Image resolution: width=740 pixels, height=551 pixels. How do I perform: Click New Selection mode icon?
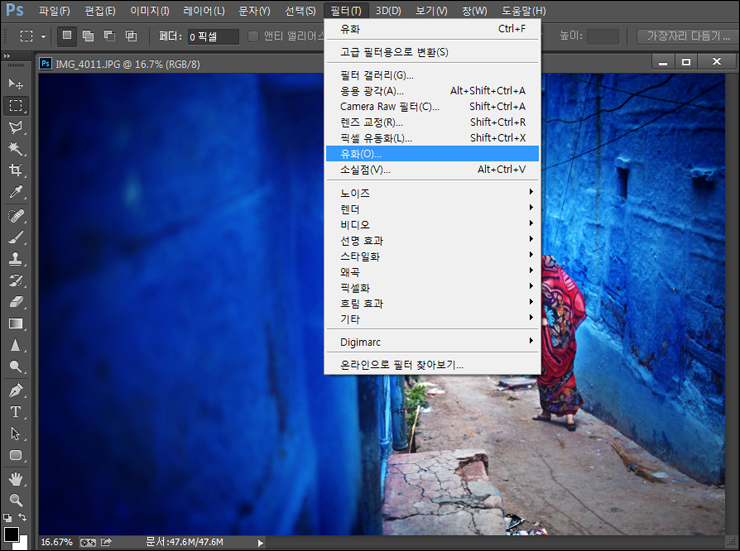(x=67, y=36)
